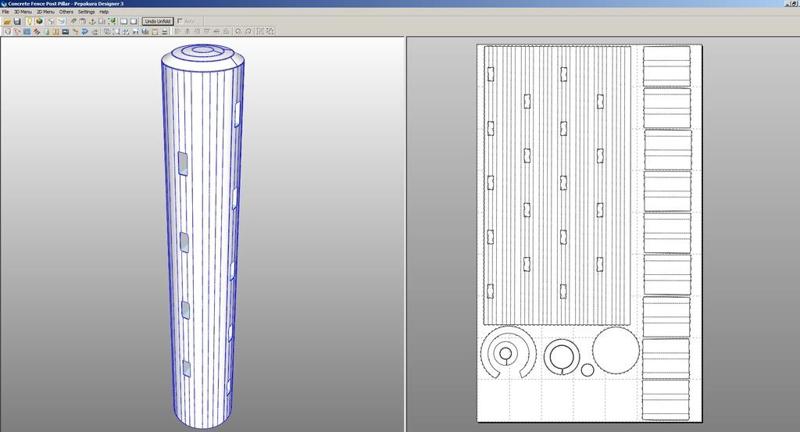Click the pencil icon in top toolbar
Image resolution: width=800 pixels, height=432 pixels.
(x=73, y=21)
